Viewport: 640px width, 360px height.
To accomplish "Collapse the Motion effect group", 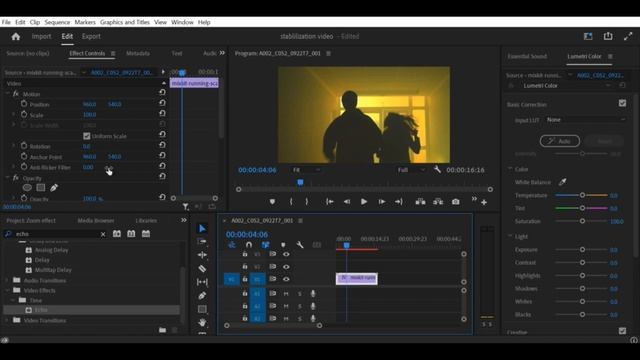I will tap(7, 94).
